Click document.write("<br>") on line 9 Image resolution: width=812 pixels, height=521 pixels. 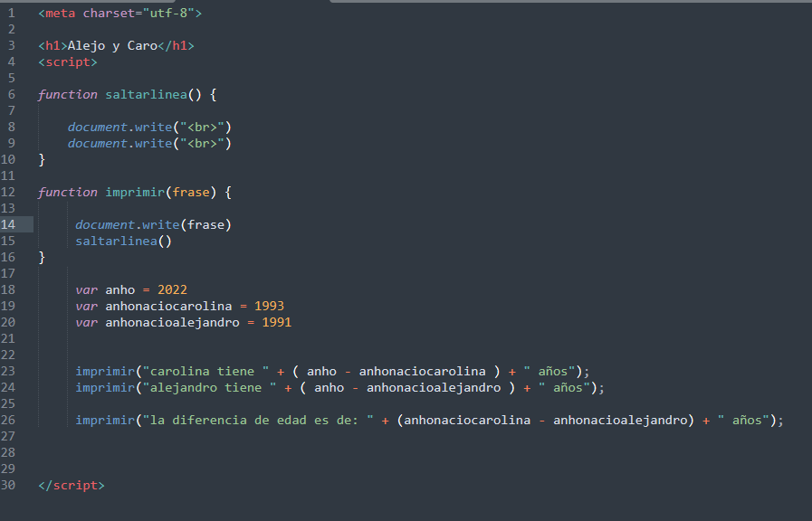[149, 143]
